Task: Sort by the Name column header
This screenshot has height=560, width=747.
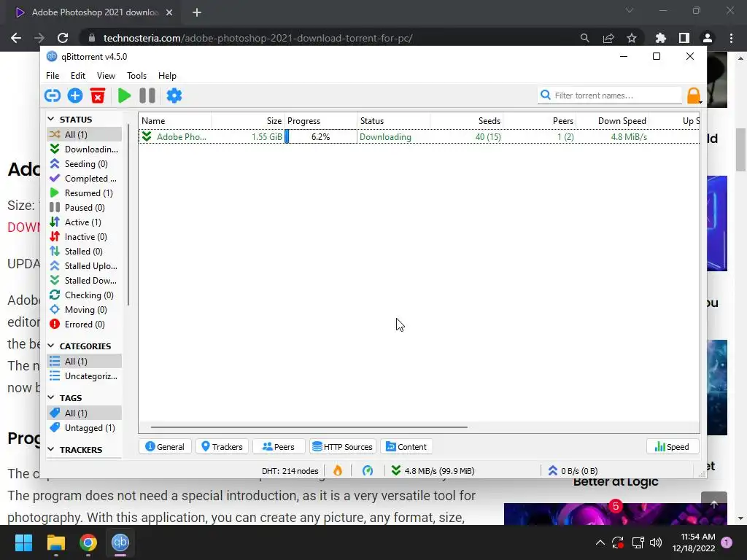Action: click(175, 121)
